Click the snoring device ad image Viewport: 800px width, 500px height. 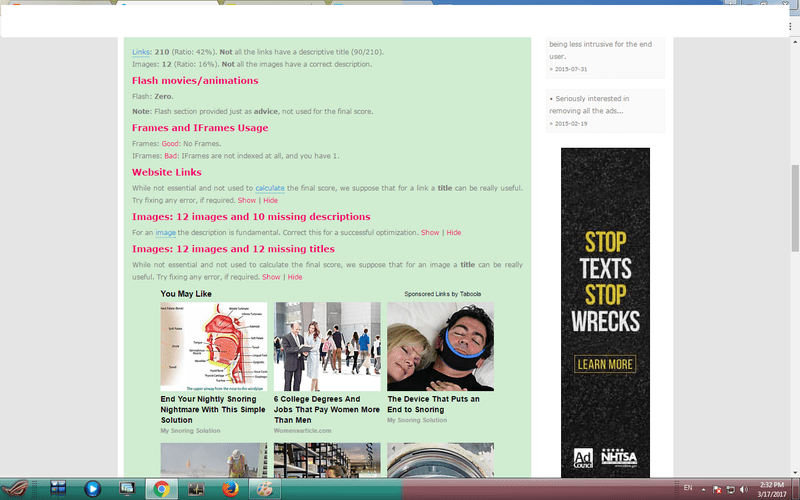pyautogui.click(x=440, y=346)
